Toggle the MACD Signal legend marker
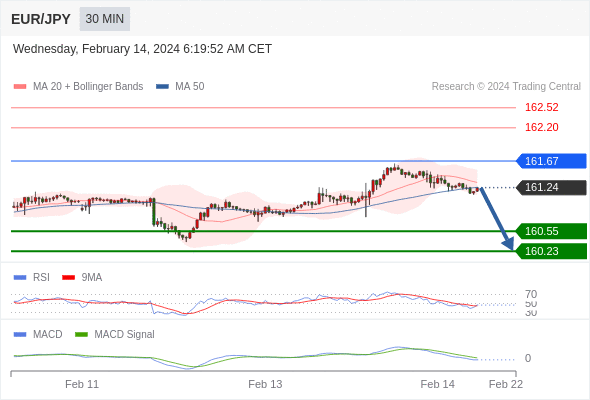Image resolution: width=590 pixels, height=400 pixels. 81,335
